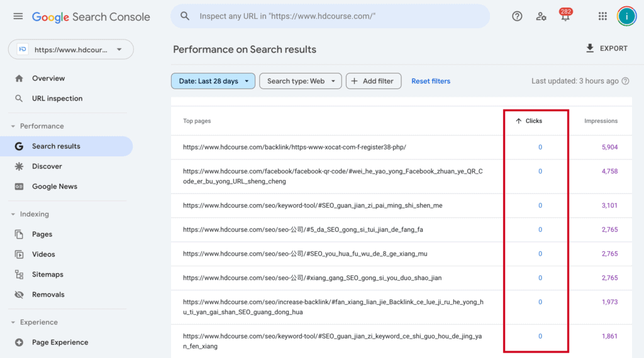Viewport: 644px width, 358px height.
Task: Click the EXPORT button
Action: click(x=607, y=48)
